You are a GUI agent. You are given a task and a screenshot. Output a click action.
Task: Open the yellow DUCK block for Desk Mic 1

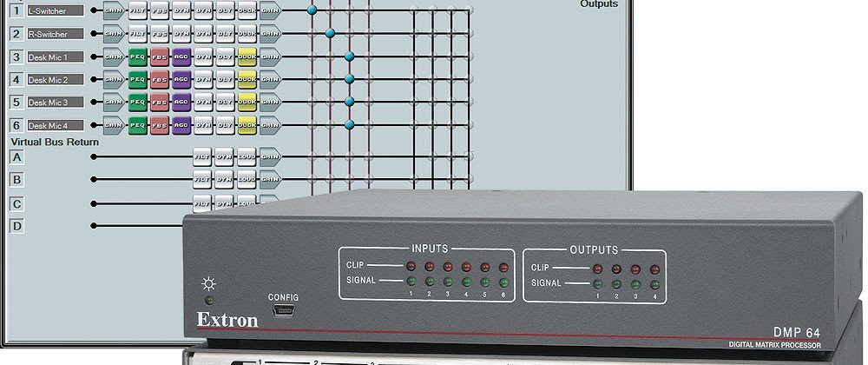247,56
